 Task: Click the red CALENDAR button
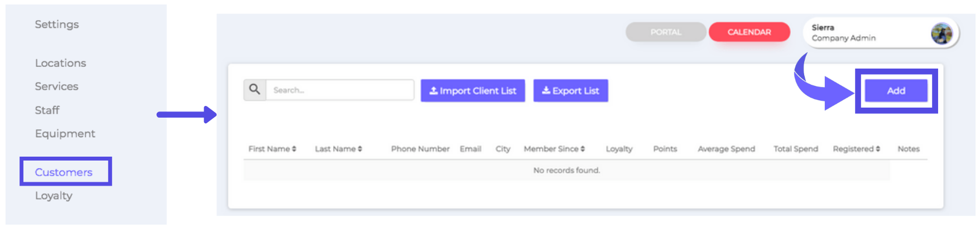click(x=749, y=32)
